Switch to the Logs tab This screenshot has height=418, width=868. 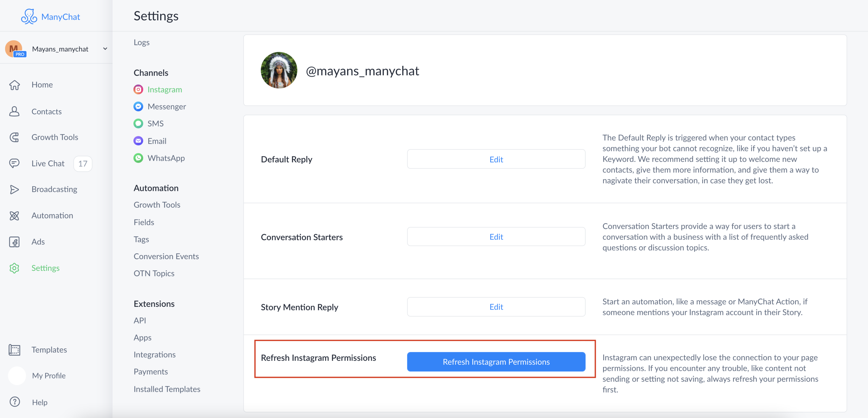tap(142, 42)
